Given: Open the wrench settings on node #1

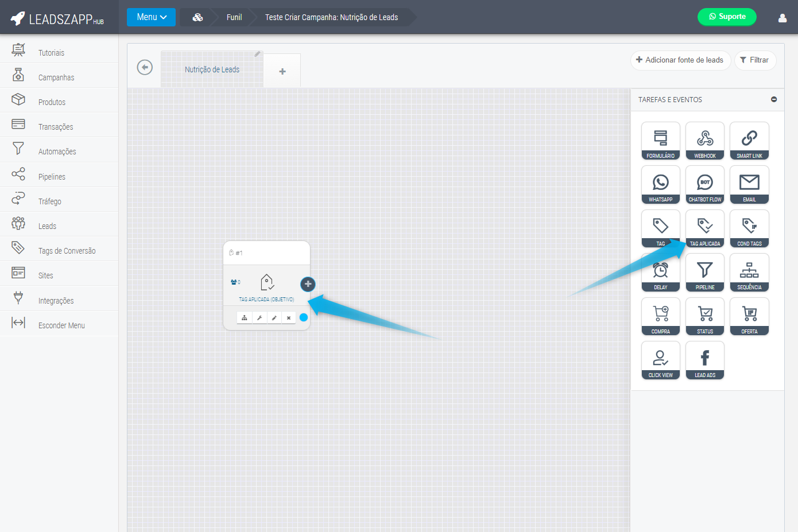Looking at the screenshot, I should coord(259,318).
